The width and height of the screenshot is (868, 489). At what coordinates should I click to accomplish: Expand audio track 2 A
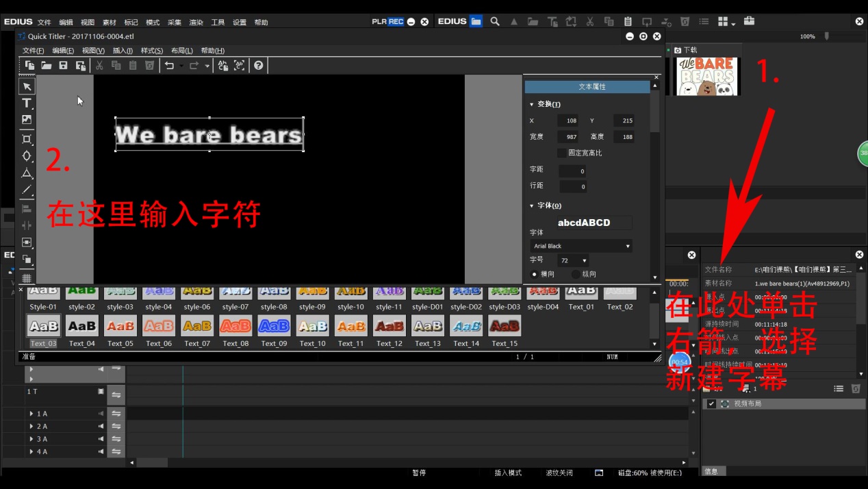[31, 426]
